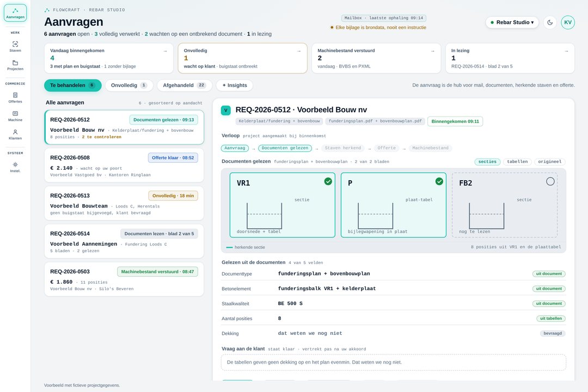This screenshot has width=588, height=392.
Task: Toggle the P plaat-tabel checkmark
Action: point(439,181)
